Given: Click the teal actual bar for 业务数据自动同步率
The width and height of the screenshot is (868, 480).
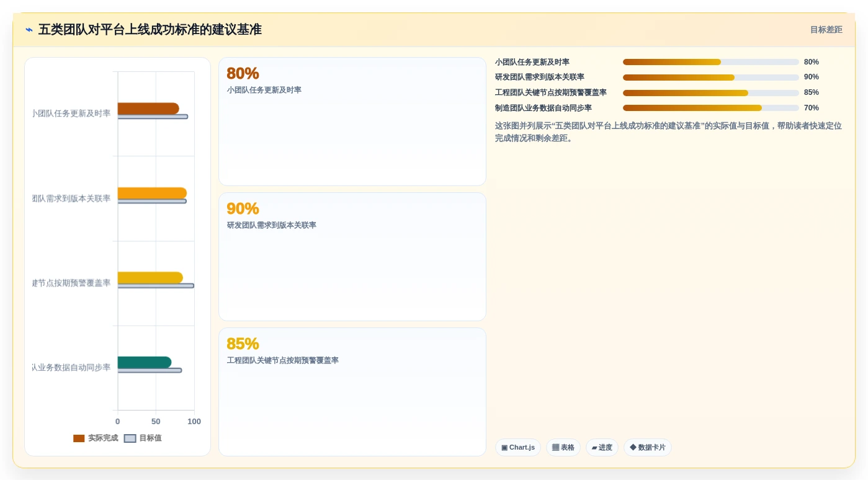Looking at the screenshot, I should [x=145, y=362].
